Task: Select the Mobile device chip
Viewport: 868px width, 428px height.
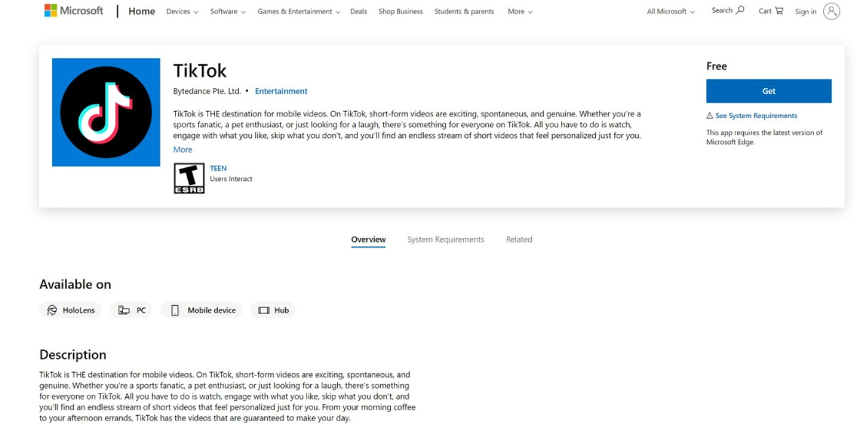Action: pos(201,311)
